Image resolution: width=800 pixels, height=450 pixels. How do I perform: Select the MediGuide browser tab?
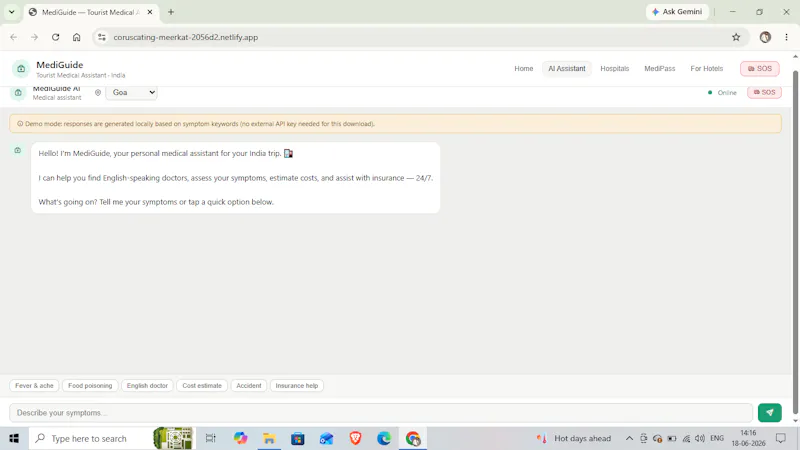pyautogui.click(x=91, y=12)
